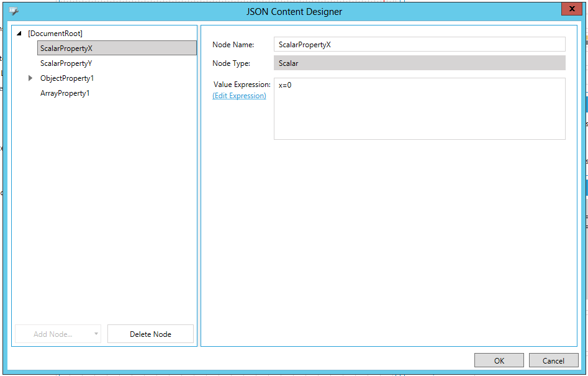
Task: Close the JSON Content Designer dialog
Action: point(571,9)
